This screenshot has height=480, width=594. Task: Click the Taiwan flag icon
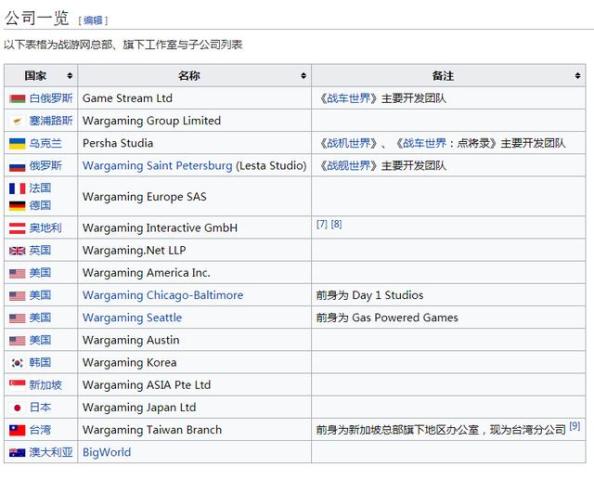pos(17,430)
